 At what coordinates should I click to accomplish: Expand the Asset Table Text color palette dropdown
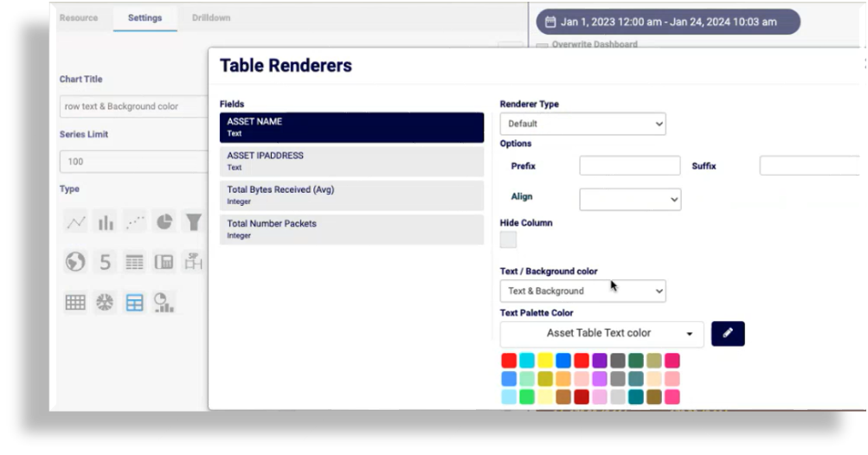tap(601, 334)
